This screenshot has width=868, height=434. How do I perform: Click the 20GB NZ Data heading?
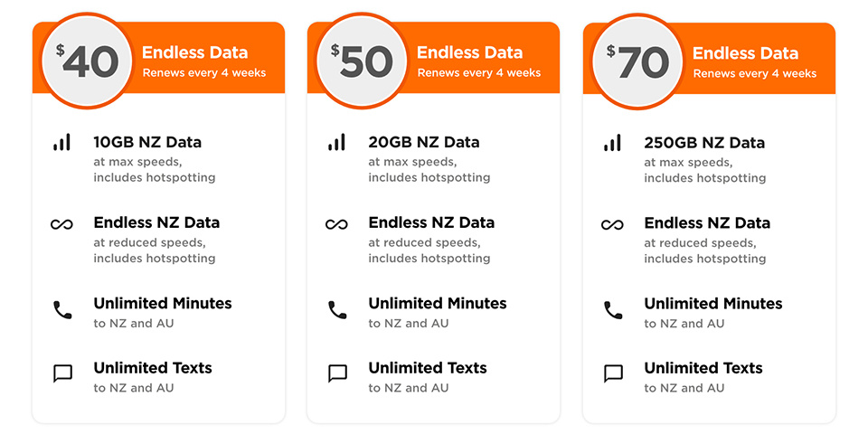point(424,142)
